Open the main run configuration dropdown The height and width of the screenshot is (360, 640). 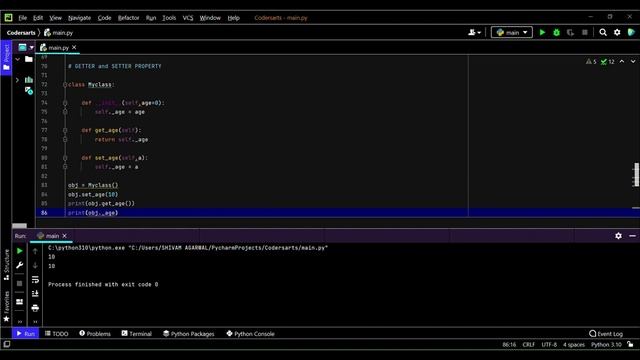click(512, 32)
